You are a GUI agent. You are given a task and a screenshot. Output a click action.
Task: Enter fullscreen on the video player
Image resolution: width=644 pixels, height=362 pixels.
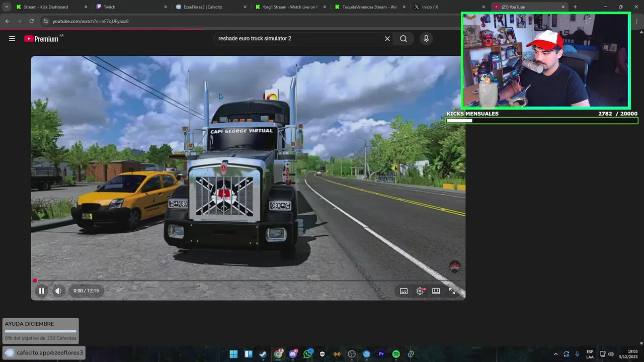[452, 291]
